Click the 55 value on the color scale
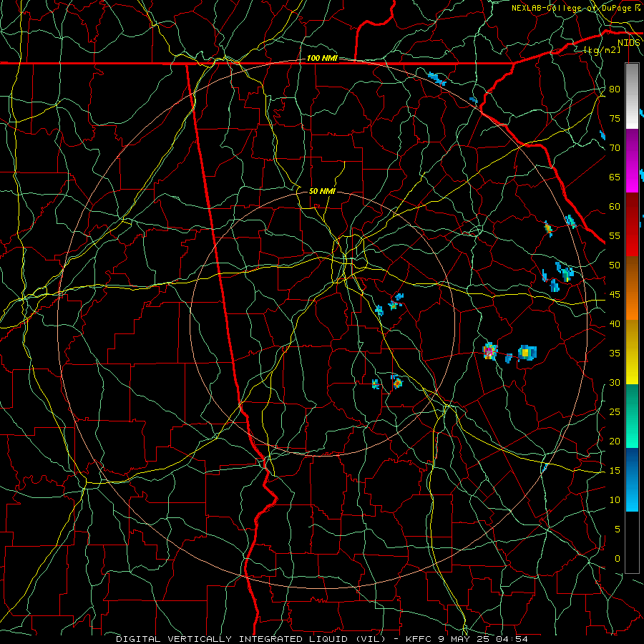The width and height of the screenshot is (644, 644). coord(615,235)
